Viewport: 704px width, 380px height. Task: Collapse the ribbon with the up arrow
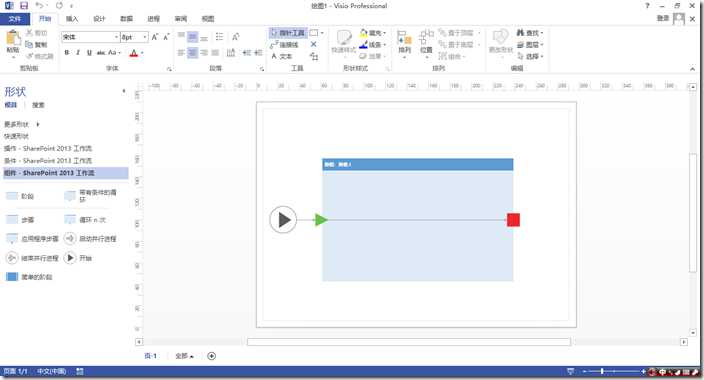point(692,69)
